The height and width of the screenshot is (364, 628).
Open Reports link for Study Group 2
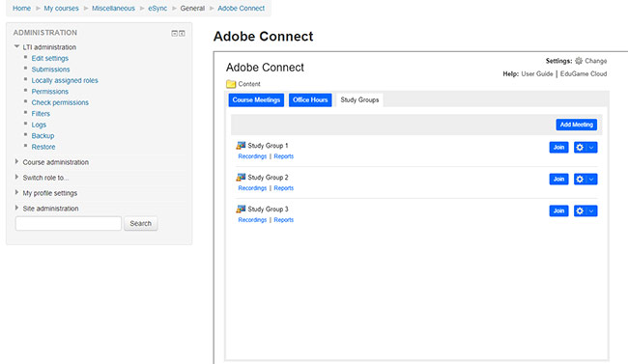point(283,188)
